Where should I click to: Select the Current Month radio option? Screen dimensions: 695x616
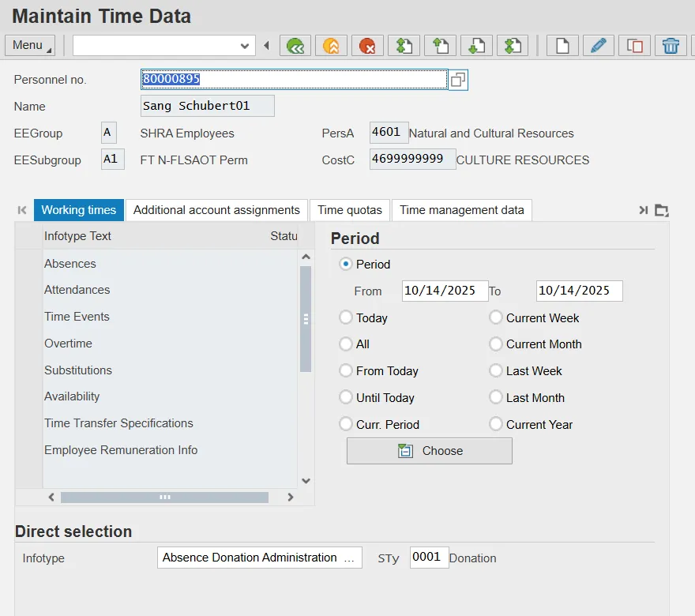[496, 344]
